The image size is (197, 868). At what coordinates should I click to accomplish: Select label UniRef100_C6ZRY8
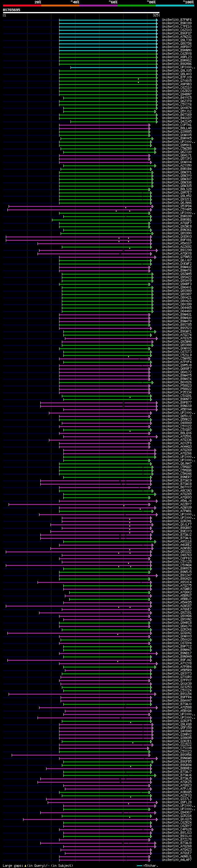[x=177, y=54]
